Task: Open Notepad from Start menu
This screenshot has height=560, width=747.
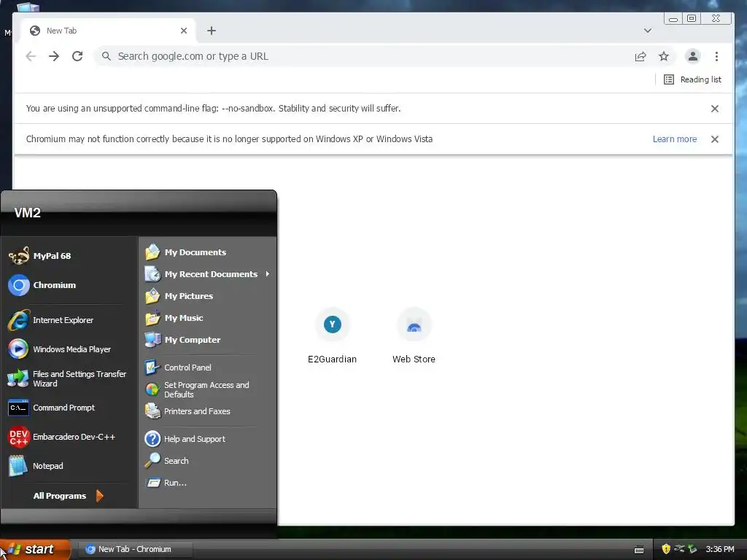Action: pos(69,466)
